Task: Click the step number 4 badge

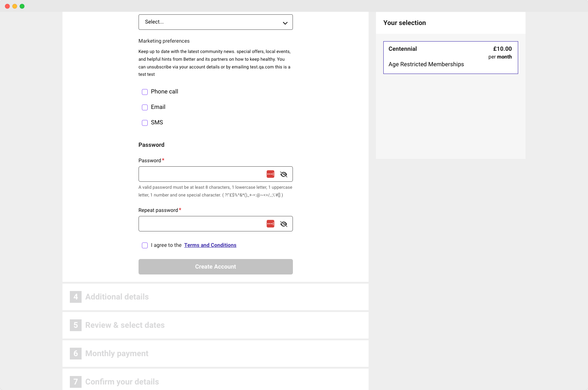Action: (76, 297)
